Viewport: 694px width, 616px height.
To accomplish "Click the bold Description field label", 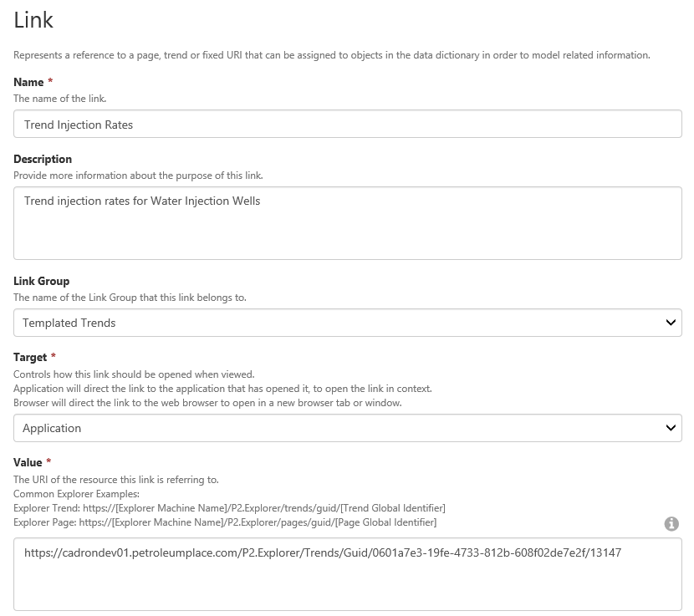I will coord(43,159).
